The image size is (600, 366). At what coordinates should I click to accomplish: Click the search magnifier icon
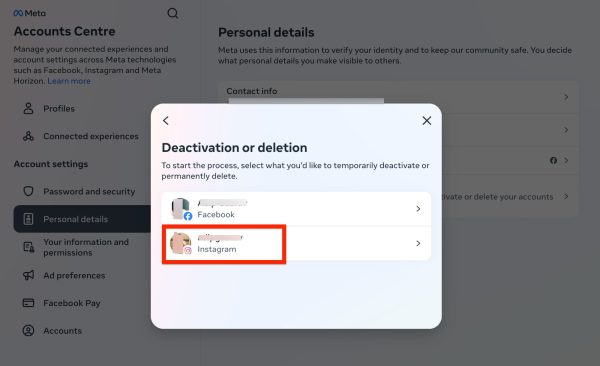pos(173,13)
